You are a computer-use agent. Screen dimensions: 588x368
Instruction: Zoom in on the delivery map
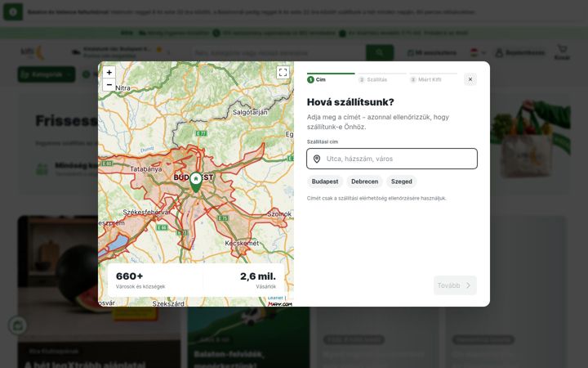point(109,72)
